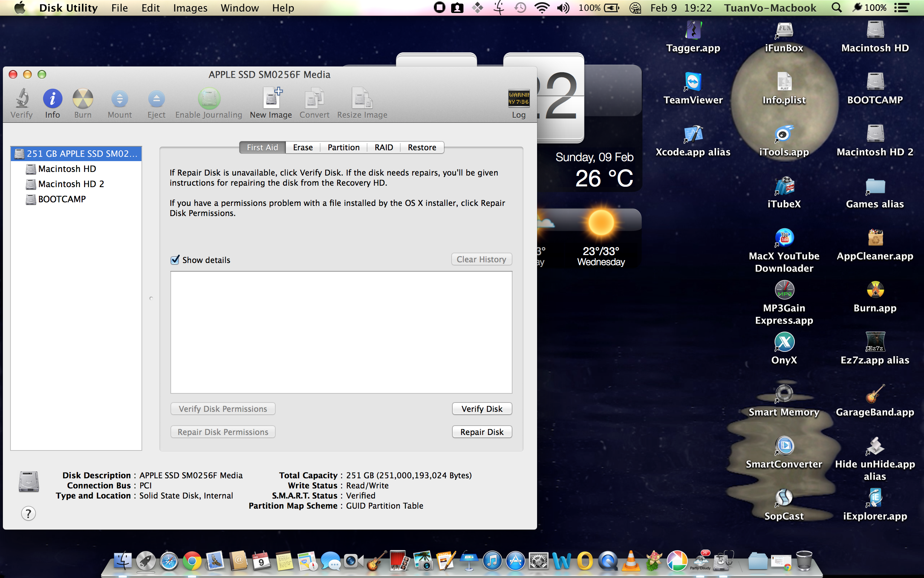Open Notification Center list icon
The width and height of the screenshot is (924, 578).
902,8
